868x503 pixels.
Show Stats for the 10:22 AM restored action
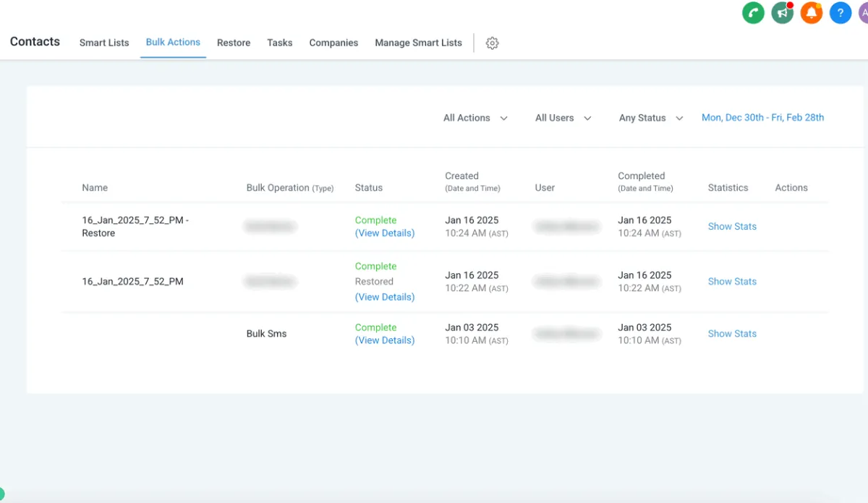(x=732, y=282)
